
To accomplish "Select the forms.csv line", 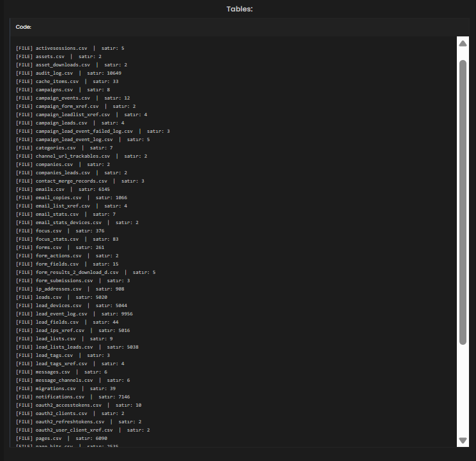I will pyautogui.click(x=60, y=248).
